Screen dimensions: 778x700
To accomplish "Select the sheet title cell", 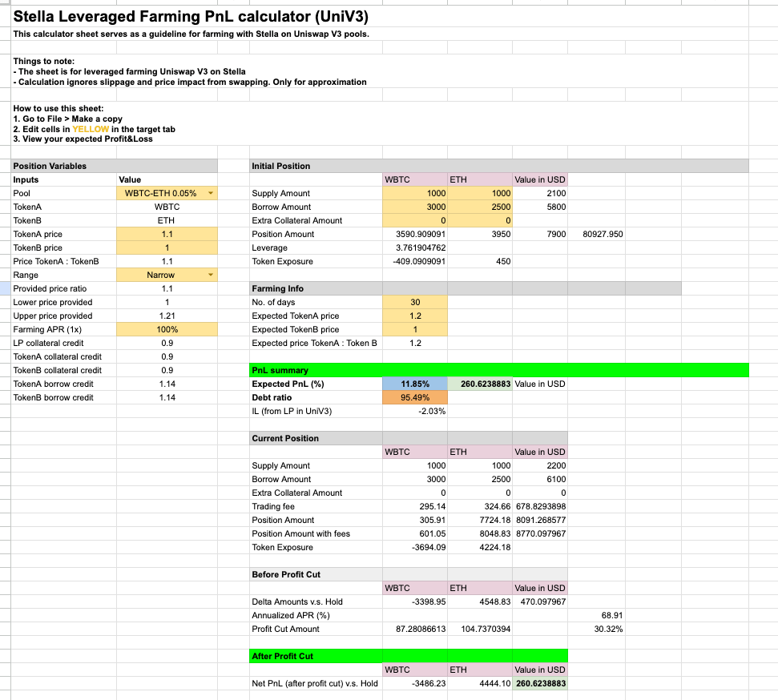I will (x=191, y=16).
